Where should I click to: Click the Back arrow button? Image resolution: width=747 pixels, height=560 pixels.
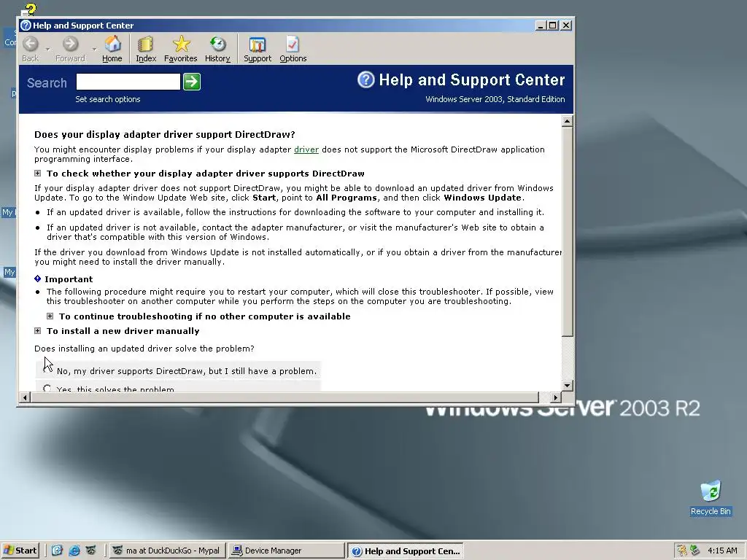pyautogui.click(x=31, y=49)
